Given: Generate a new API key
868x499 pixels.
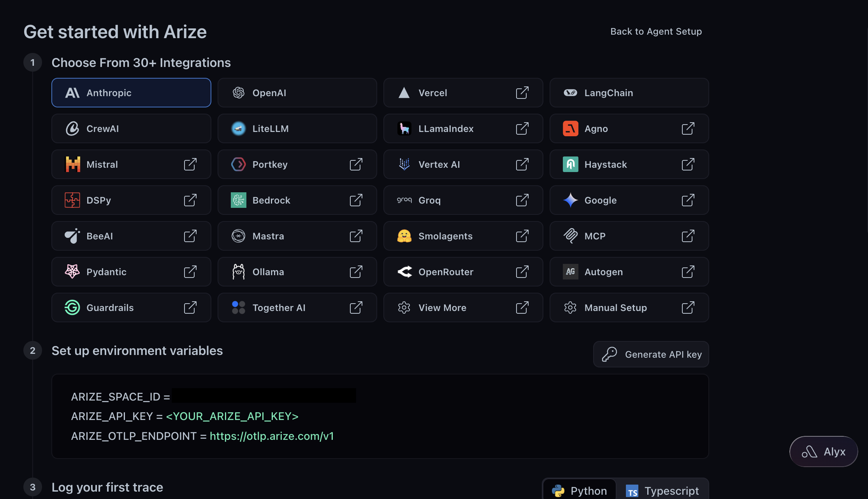Looking at the screenshot, I should [651, 354].
